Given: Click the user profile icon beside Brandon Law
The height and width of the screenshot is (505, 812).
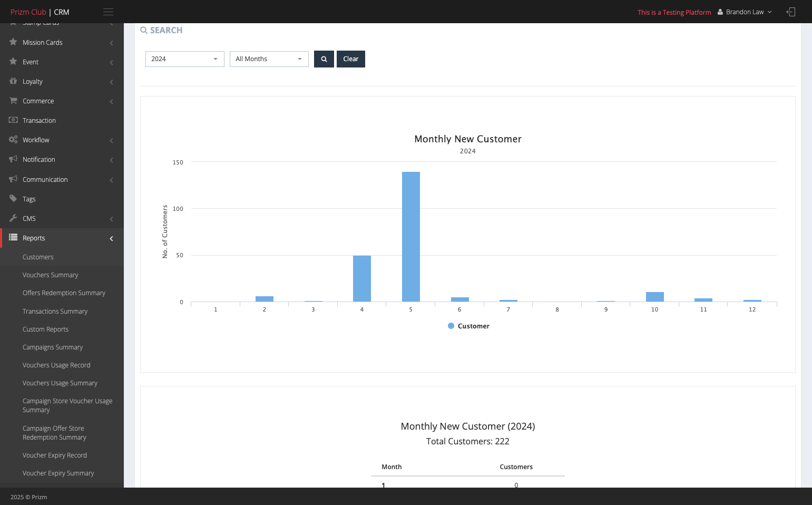Looking at the screenshot, I should pos(720,12).
